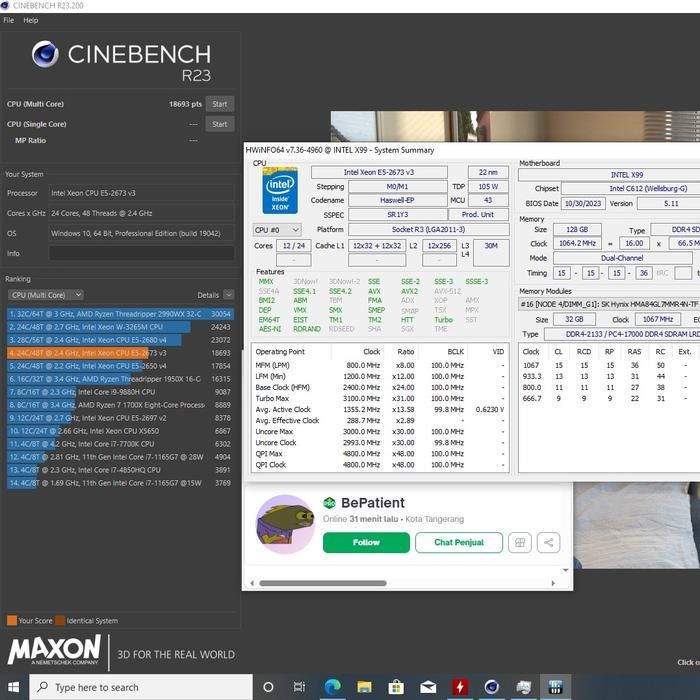
Task: Open the Mail app from the taskbar
Action: pyautogui.click(x=429, y=687)
